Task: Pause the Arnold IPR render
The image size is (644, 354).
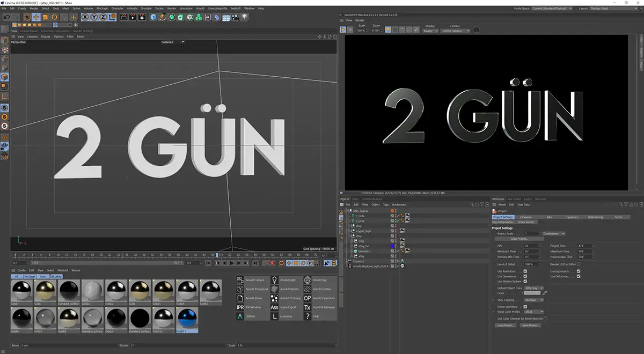Action: tap(350, 30)
